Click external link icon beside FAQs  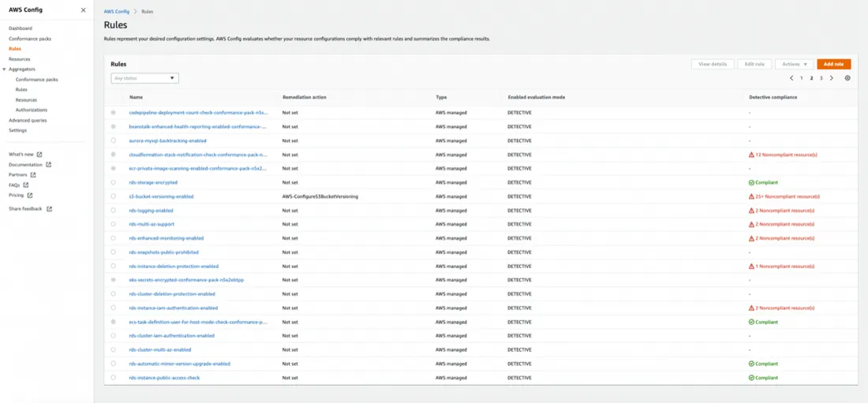click(26, 185)
